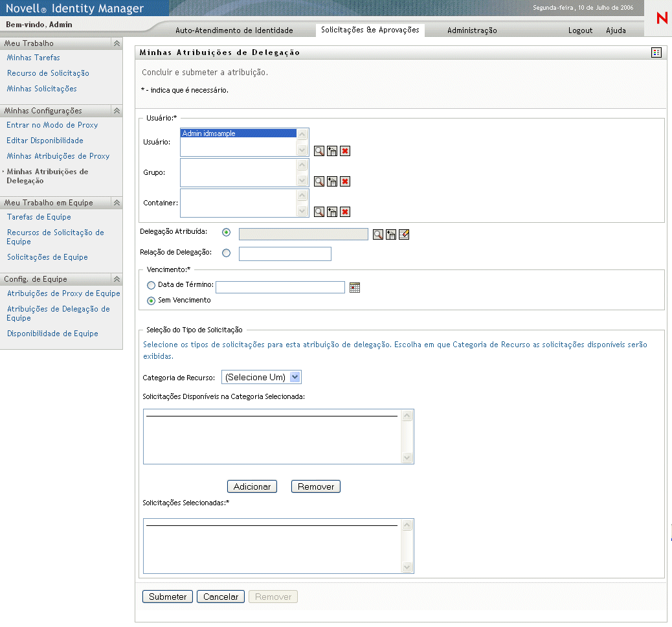Click the portlet options icon in title bar
672x627 pixels.
click(x=656, y=52)
